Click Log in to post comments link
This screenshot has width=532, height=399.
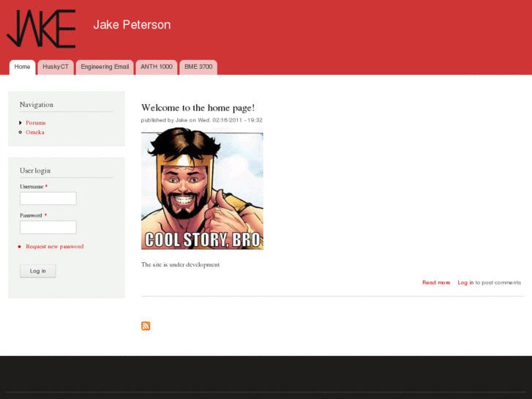(465, 283)
